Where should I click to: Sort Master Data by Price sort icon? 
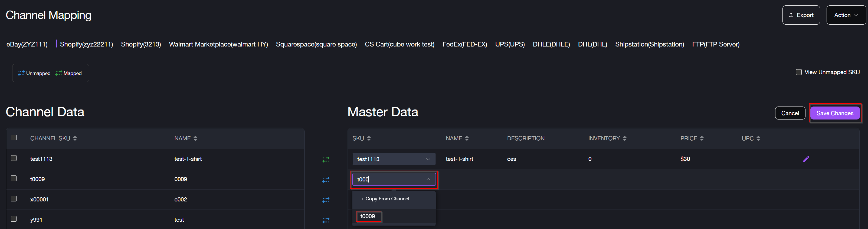[702, 138]
